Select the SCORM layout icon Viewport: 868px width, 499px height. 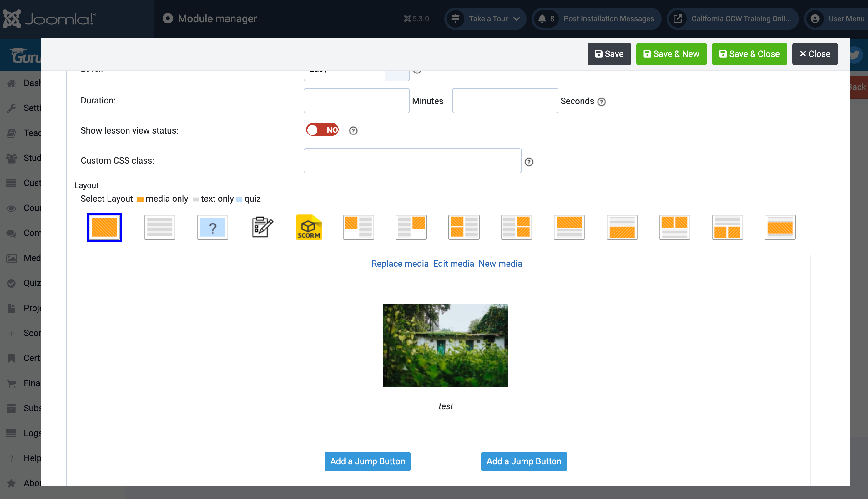(309, 227)
